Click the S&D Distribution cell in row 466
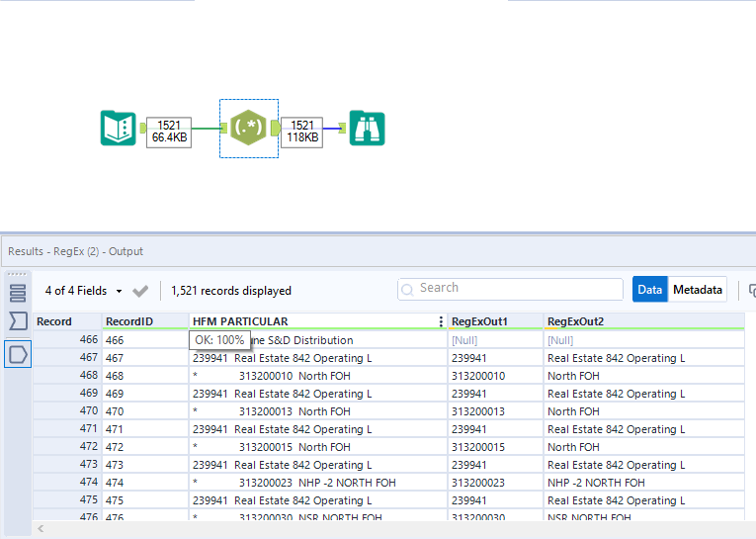756x539 pixels. coord(318,340)
